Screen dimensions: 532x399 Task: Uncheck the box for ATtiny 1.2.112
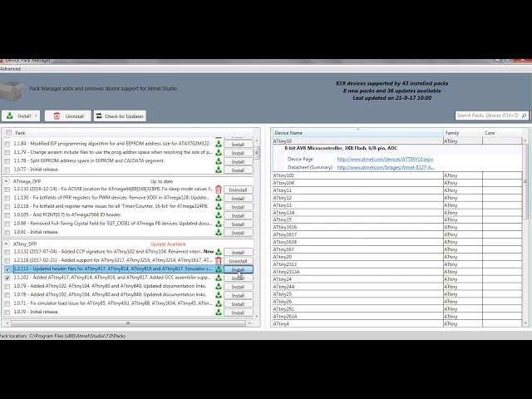pyautogui.click(x=7, y=269)
